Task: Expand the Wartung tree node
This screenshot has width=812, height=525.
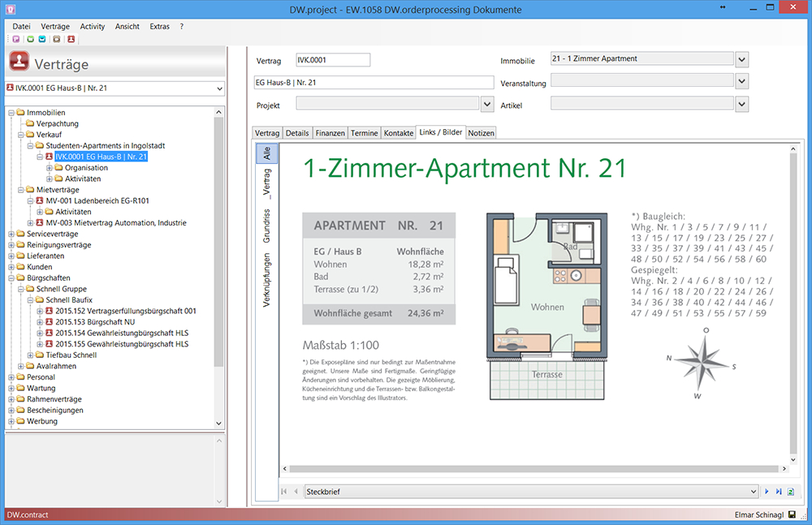Action: 11,389
